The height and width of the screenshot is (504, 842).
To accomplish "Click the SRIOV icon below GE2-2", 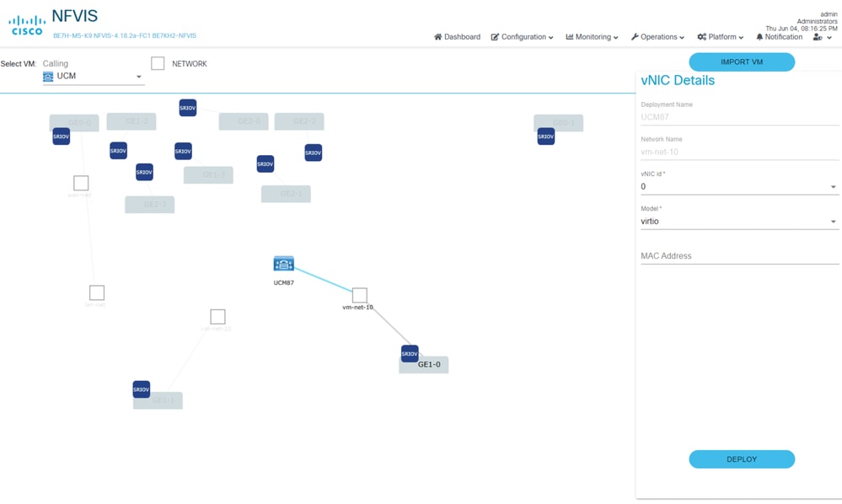I will tap(313, 153).
